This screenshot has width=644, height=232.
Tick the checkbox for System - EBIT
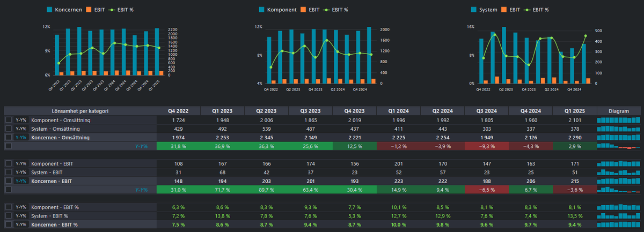pyautogui.click(x=9, y=173)
